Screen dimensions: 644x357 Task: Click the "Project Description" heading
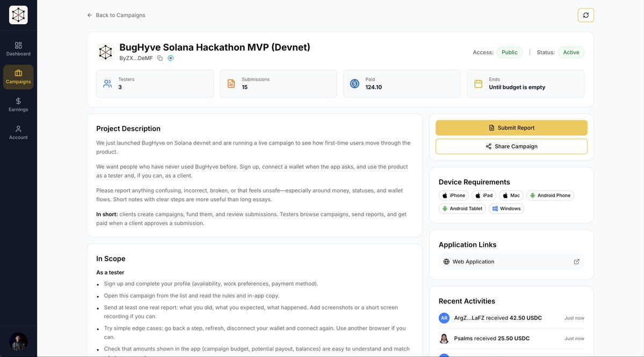click(128, 128)
